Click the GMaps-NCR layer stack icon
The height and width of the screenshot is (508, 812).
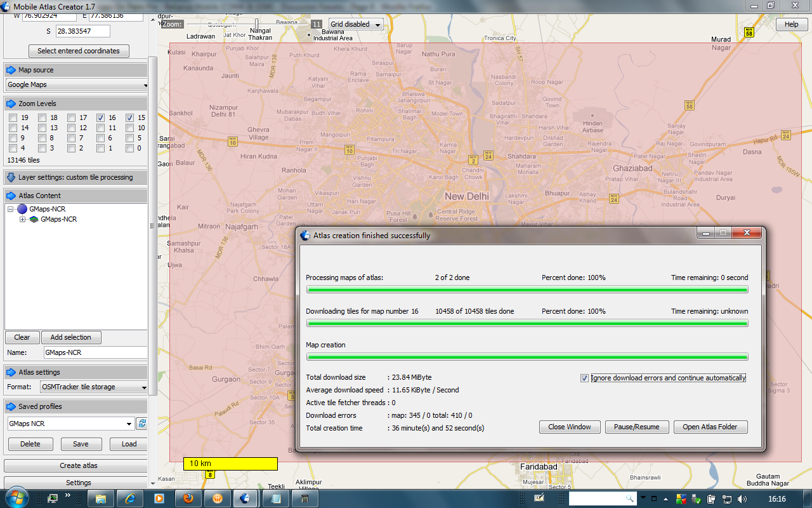(34, 219)
